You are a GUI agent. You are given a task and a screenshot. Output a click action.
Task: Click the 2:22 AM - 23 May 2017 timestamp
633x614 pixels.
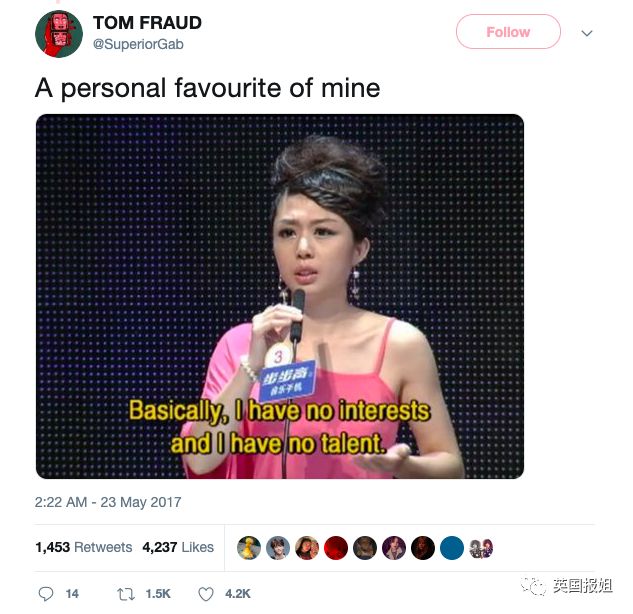pos(108,502)
